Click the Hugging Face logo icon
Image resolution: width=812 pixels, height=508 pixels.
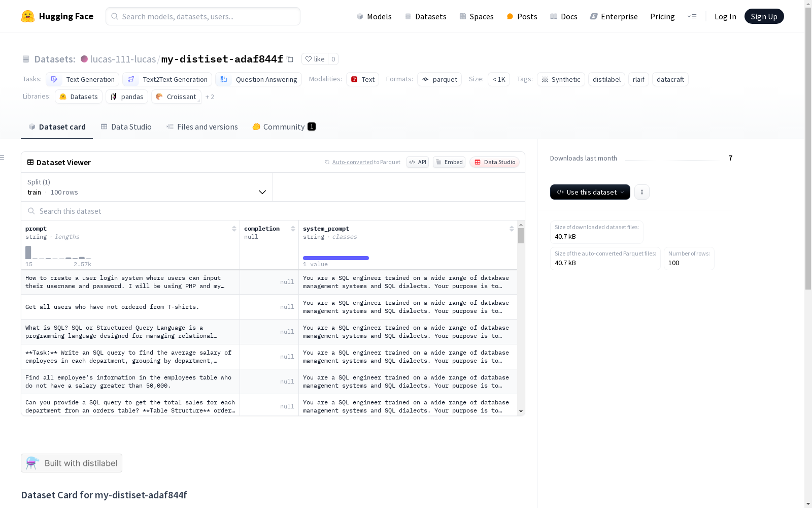28,16
